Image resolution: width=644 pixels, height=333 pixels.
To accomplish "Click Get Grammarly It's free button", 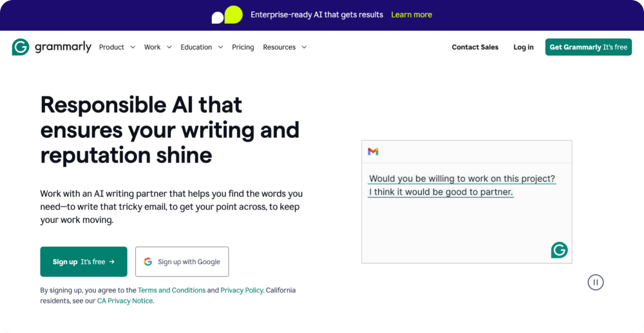I will pos(588,47).
